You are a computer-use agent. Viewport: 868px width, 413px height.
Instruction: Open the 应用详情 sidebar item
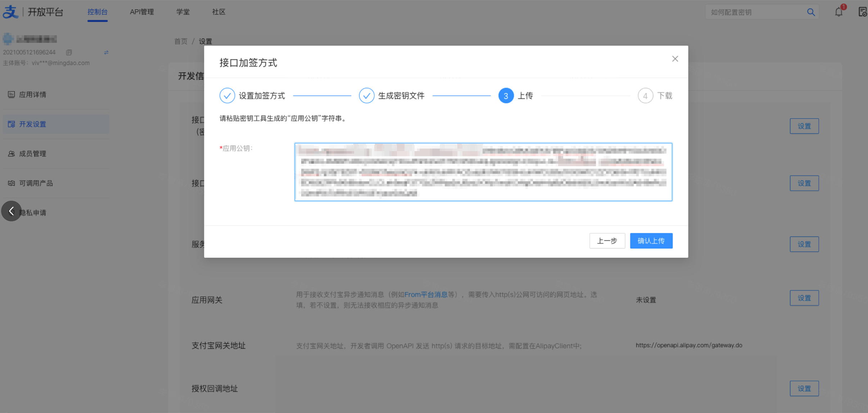point(32,95)
